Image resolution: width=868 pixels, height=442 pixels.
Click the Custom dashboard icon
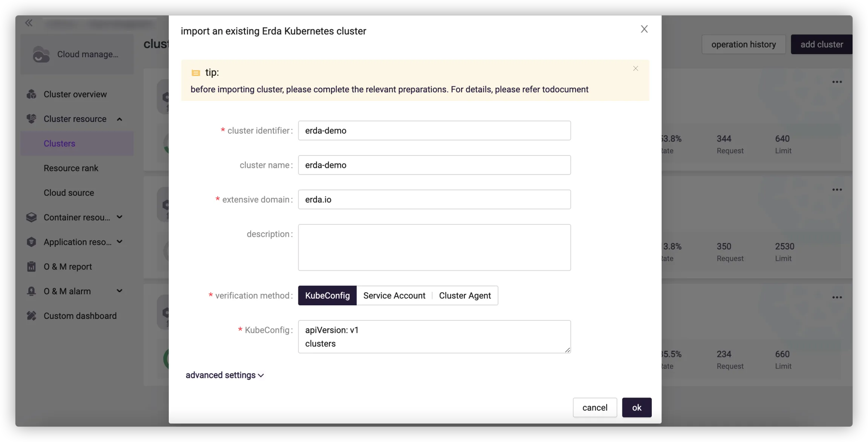32,316
